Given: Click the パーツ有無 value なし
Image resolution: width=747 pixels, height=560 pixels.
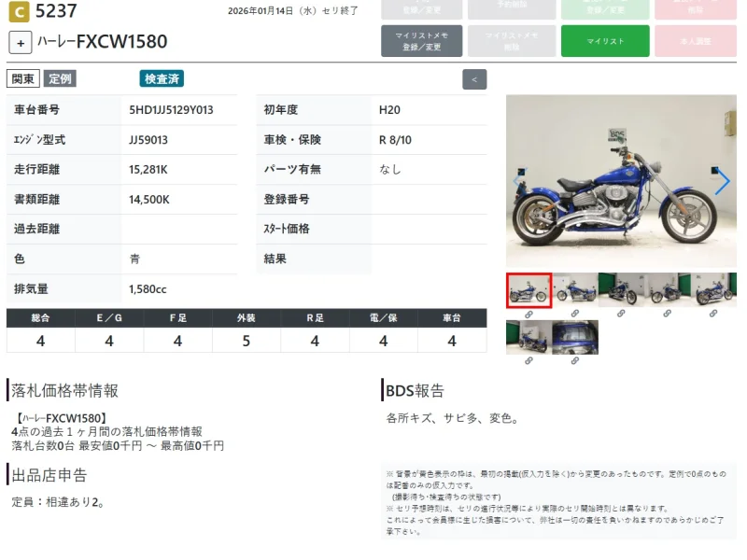Looking at the screenshot, I should click(390, 170).
